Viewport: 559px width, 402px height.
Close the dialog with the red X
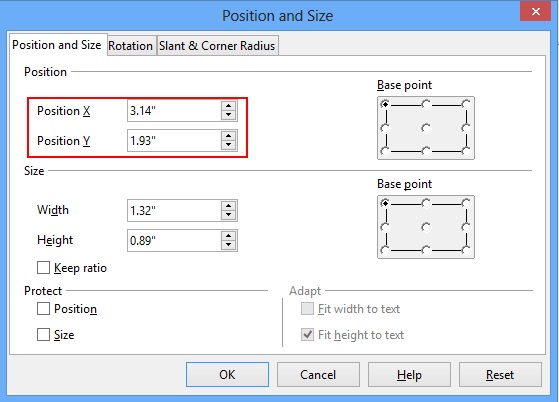[x=535, y=11]
